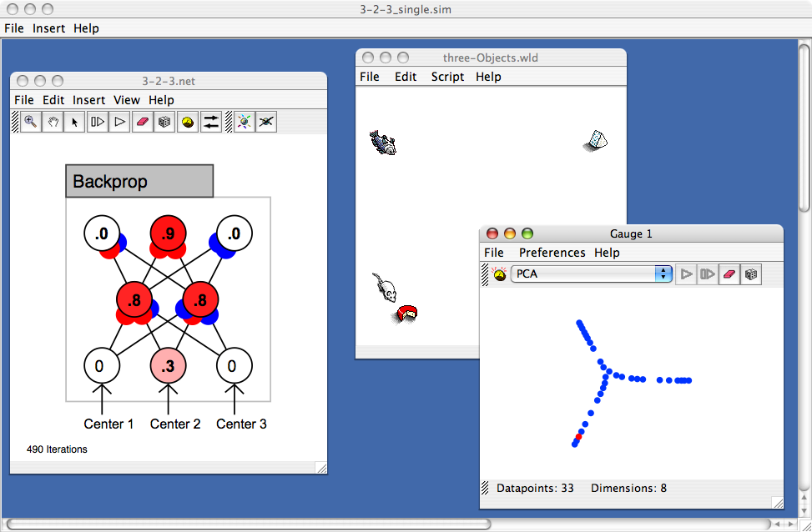Click the dice randomize icon in network toolbar
This screenshot has width=812, height=532.
165,122
